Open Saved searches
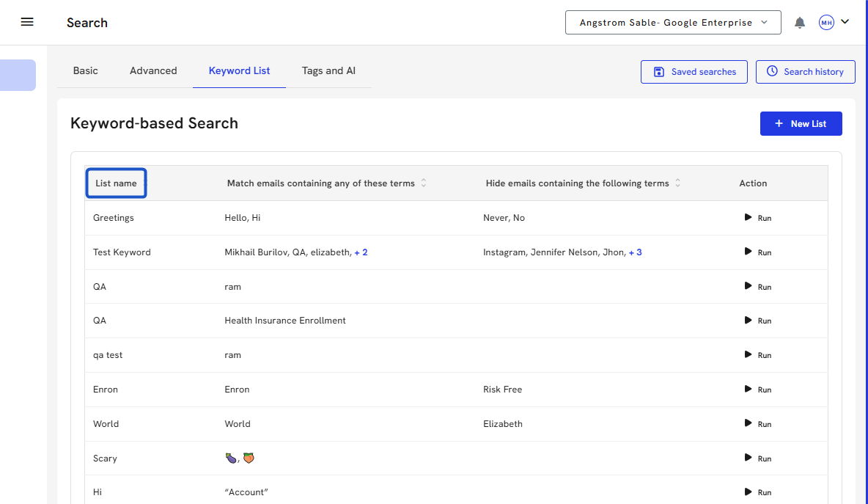Viewport: 868px width, 504px height. (x=694, y=72)
